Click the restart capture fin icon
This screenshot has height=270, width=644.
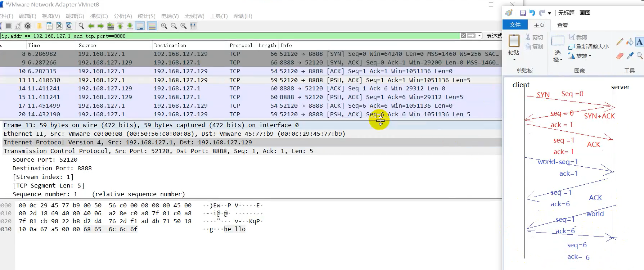tap(18, 26)
